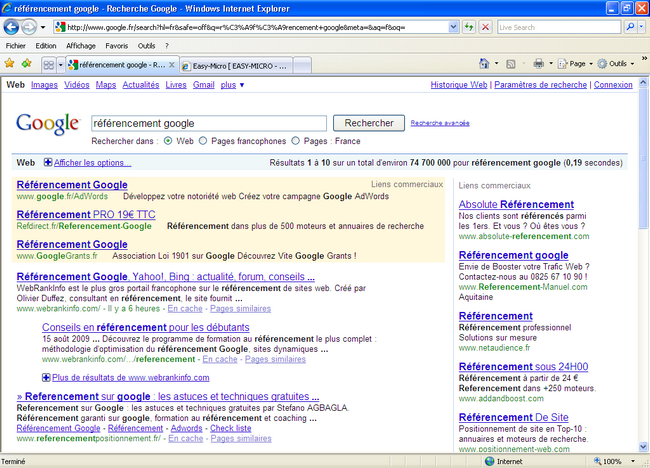The width and height of the screenshot is (650, 468).
Task: Open the tab list dropdown arrow
Action: point(61,65)
